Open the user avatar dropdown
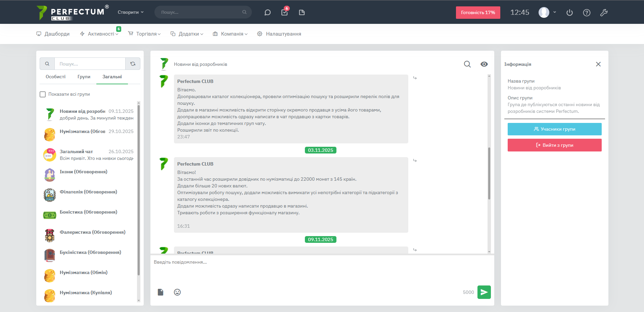 [547, 12]
